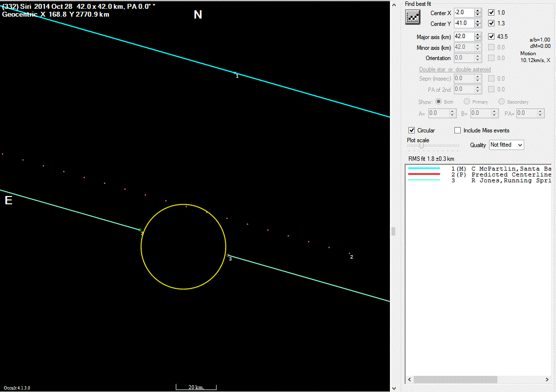Click inside the Major axis (km) field
The width and height of the screenshot is (556, 392).
click(463, 37)
